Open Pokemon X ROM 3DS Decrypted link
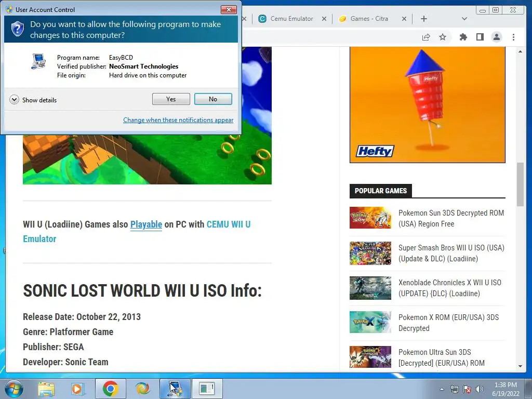532x399 pixels. pos(448,323)
